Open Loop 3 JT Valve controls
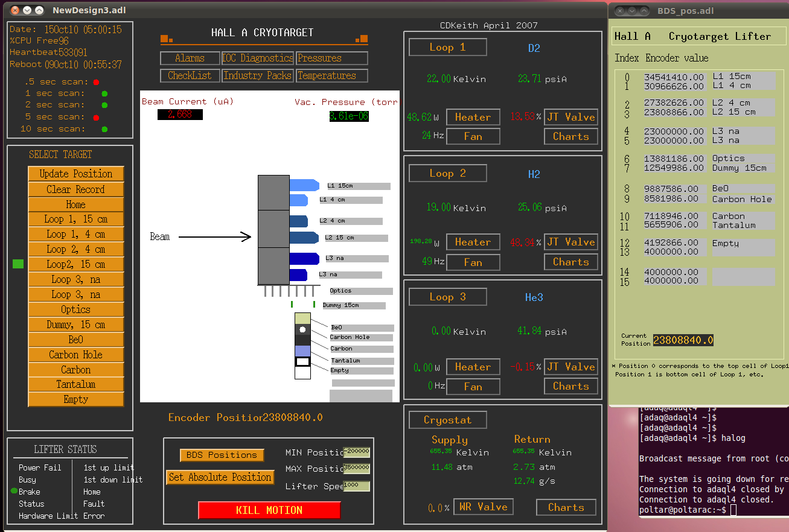Image resolution: width=789 pixels, height=532 pixels. (x=571, y=367)
